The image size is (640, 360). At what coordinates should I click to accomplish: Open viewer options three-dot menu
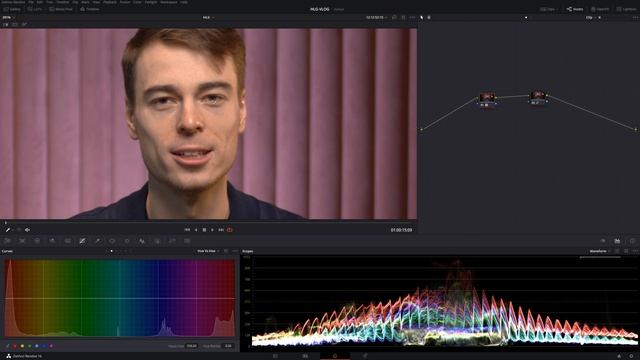pyautogui.click(x=412, y=18)
